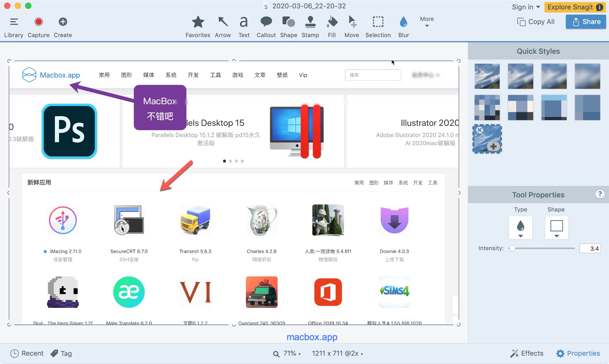Toggle the Properties panel

(578, 353)
